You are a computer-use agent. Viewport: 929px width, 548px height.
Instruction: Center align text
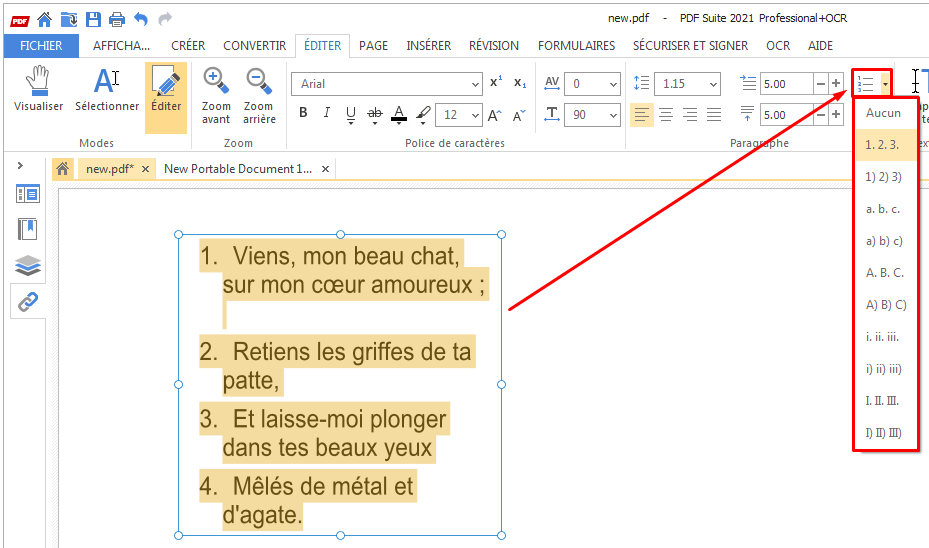click(x=666, y=114)
